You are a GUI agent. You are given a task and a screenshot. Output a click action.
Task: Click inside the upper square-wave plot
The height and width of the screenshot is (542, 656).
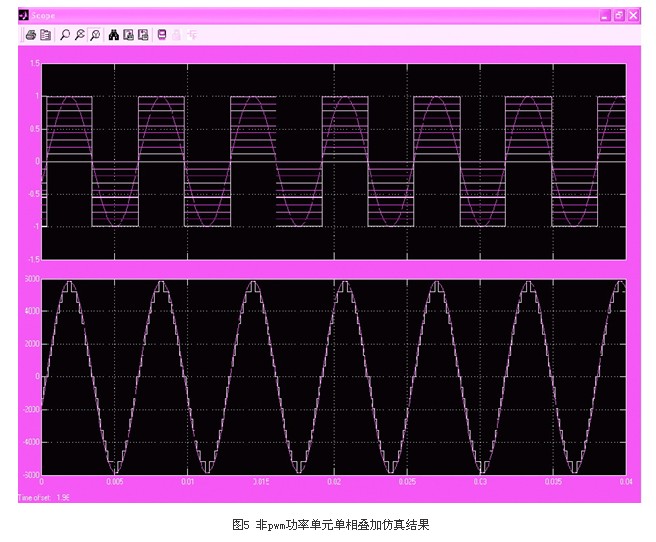333,161
